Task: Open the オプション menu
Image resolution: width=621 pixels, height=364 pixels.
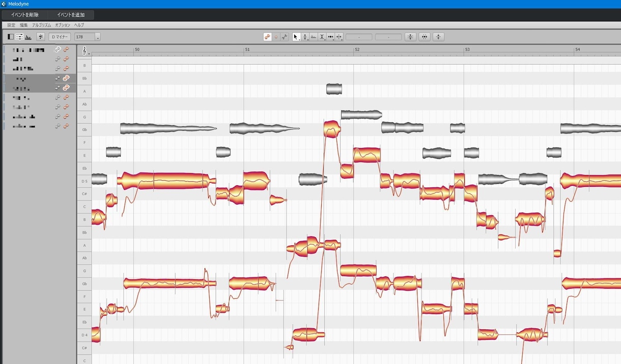Action: (x=63, y=25)
